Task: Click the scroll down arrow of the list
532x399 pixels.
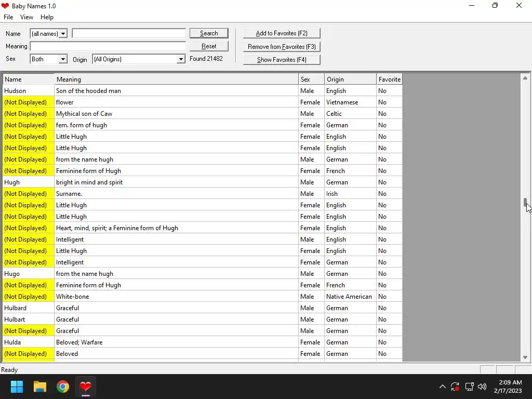Action: [x=525, y=357]
